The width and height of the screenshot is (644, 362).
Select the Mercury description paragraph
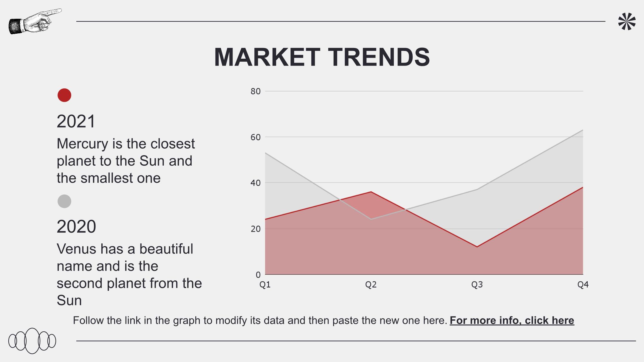tap(126, 161)
